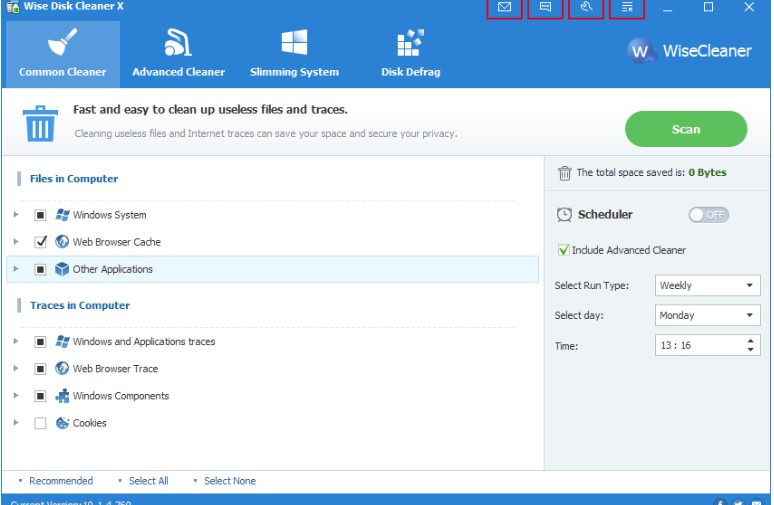
Task: Open the feedback chat bubble icon
Action: [x=545, y=7]
